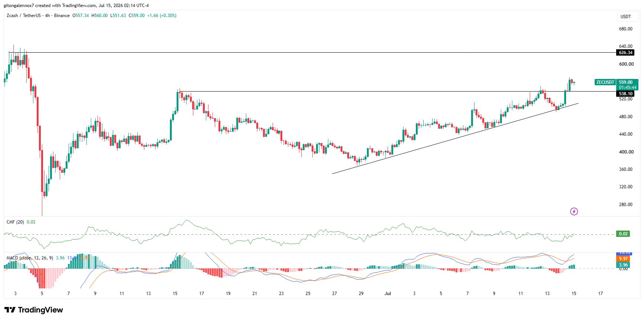The width and height of the screenshot is (644, 321).
Task: Click the +1.66 (+0.30%) change value
Action: (162, 16)
